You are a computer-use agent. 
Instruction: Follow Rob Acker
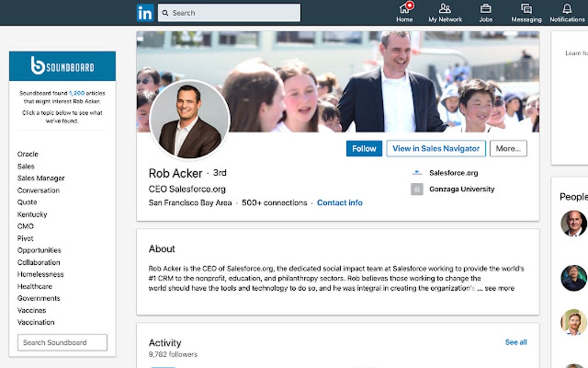pos(364,149)
